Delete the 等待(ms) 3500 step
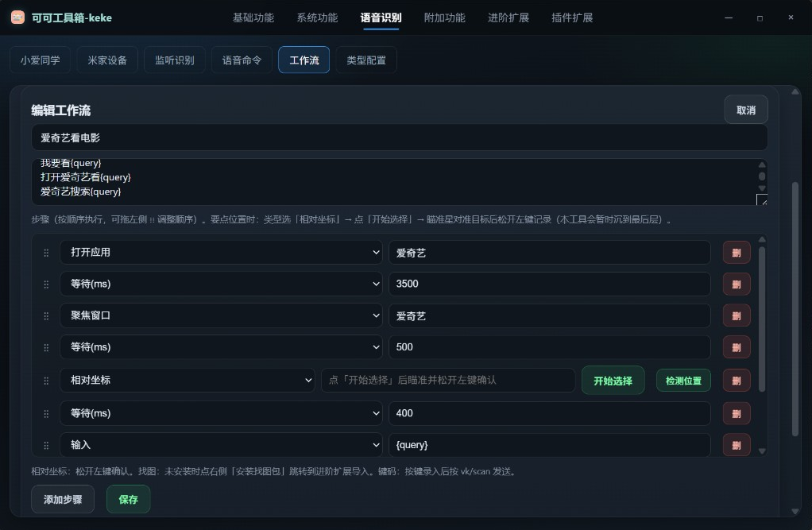The height and width of the screenshot is (530, 812). pos(737,284)
